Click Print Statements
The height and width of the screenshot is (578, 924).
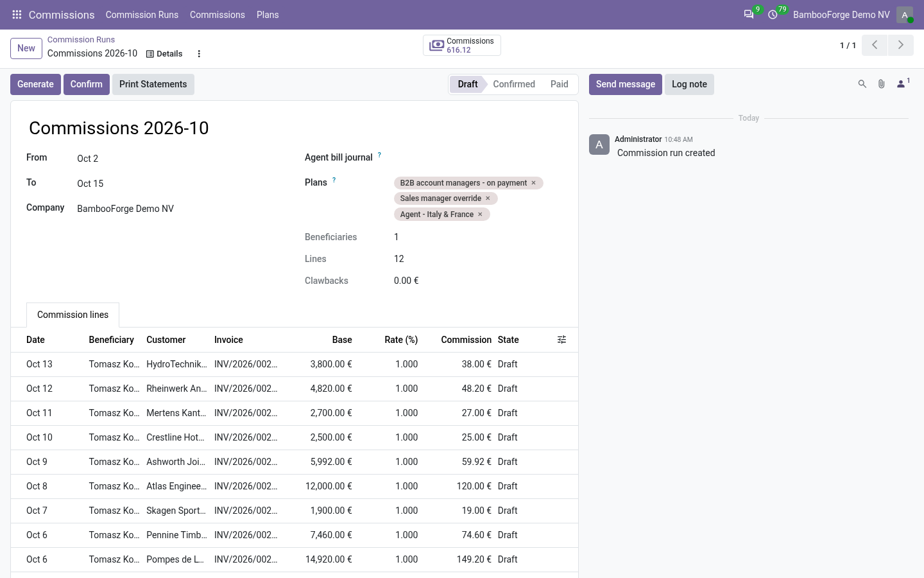point(153,84)
